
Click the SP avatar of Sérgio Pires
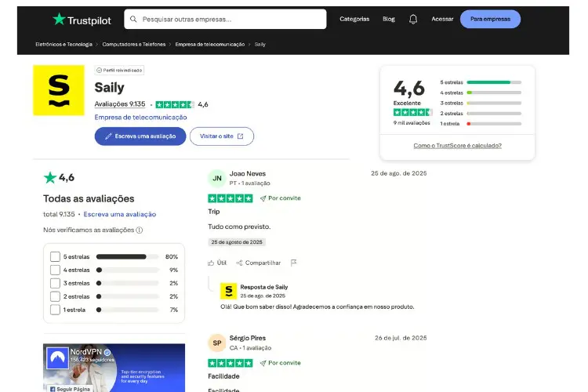click(217, 343)
